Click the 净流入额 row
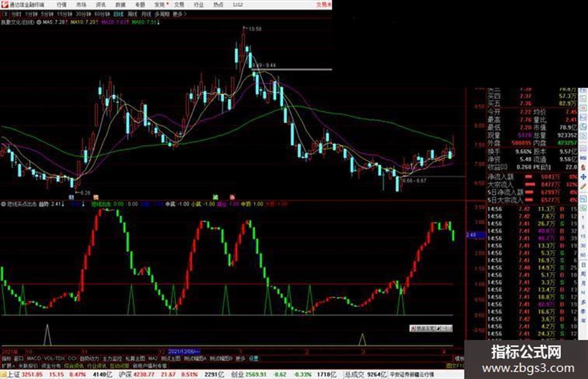The image size is (588, 379). pos(533,177)
